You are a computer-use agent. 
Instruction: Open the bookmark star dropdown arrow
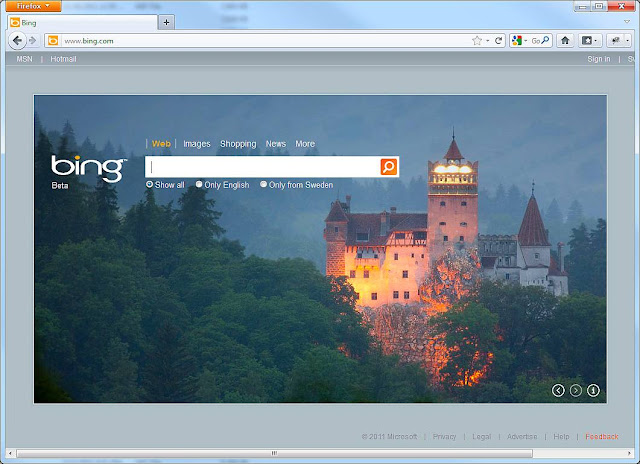click(x=487, y=41)
